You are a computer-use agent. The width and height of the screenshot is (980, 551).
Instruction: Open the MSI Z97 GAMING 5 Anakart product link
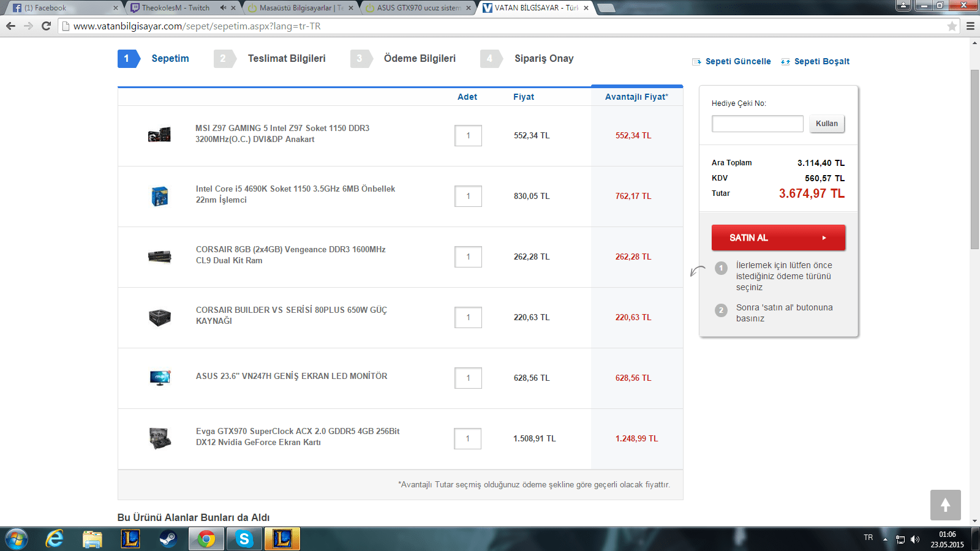point(282,134)
